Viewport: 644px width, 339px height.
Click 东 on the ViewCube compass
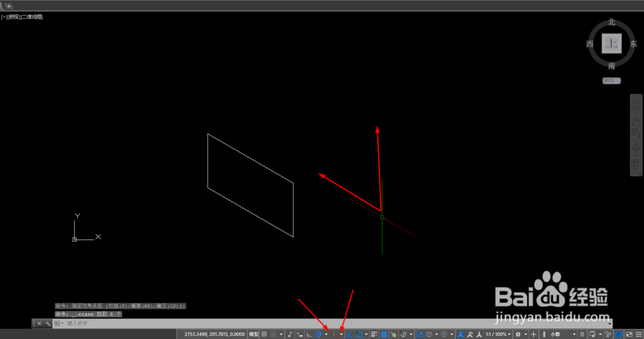[634, 44]
